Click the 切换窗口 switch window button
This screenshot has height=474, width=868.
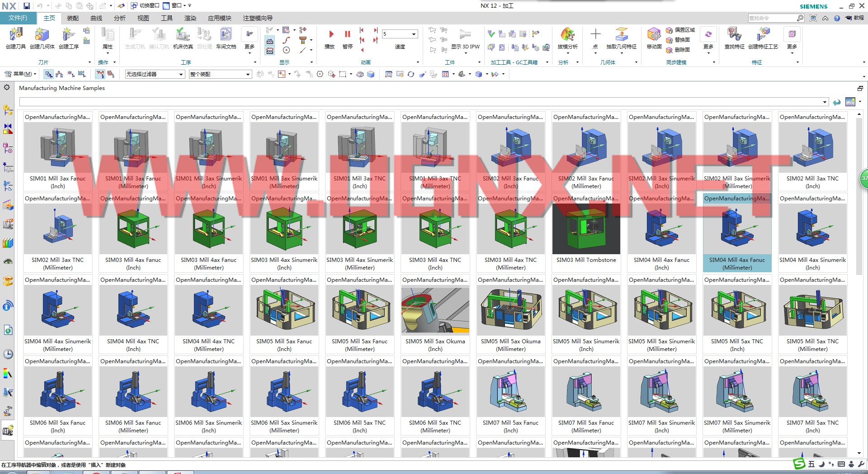[x=145, y=6]
